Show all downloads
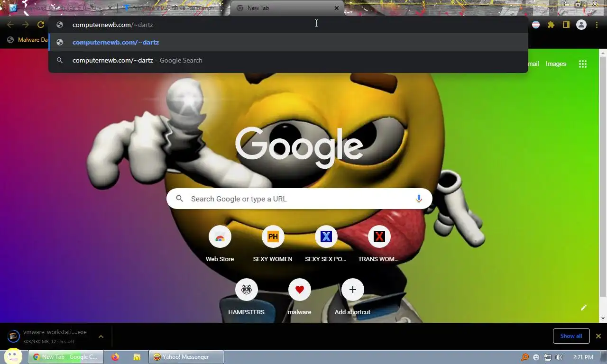The height and width of the screenshot is (364, 607). click(x=571, y=336)
